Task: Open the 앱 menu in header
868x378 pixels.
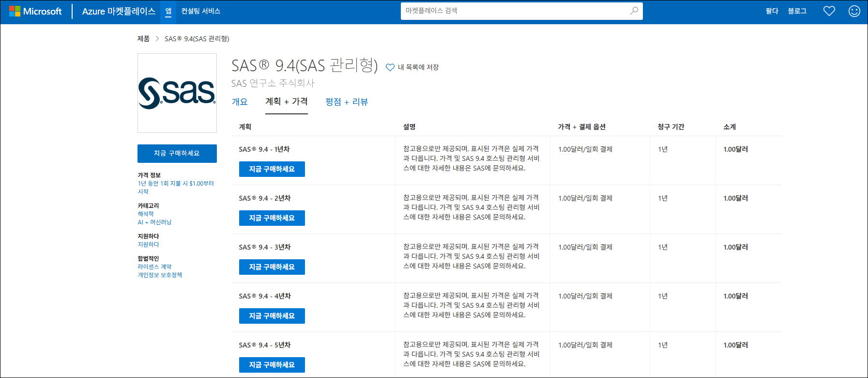Action: (x=168, y=11)
